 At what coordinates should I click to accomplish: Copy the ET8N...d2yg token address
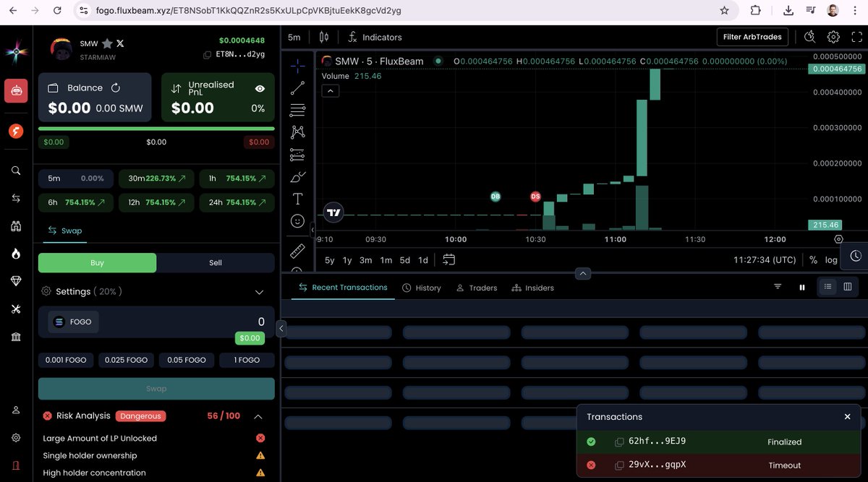(208, 54)
